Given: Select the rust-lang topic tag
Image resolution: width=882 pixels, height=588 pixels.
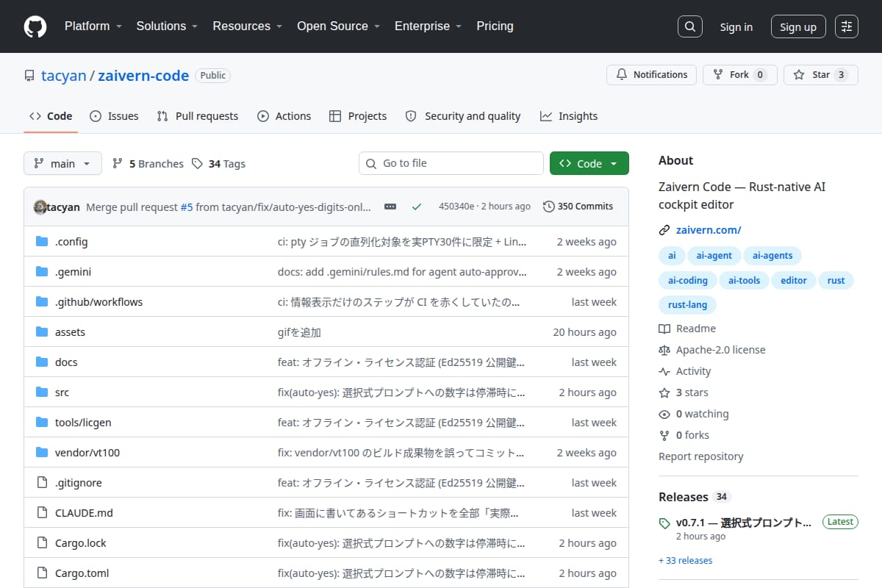Looking at the screenshot, I should click(687, 304).
